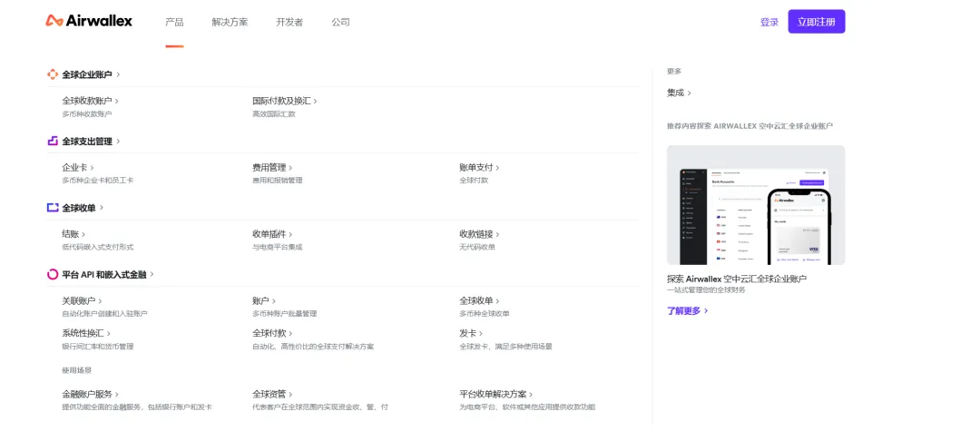Click the 费用和报销管理 description
This screenshot has height=441, width=980.
[278, 181]
